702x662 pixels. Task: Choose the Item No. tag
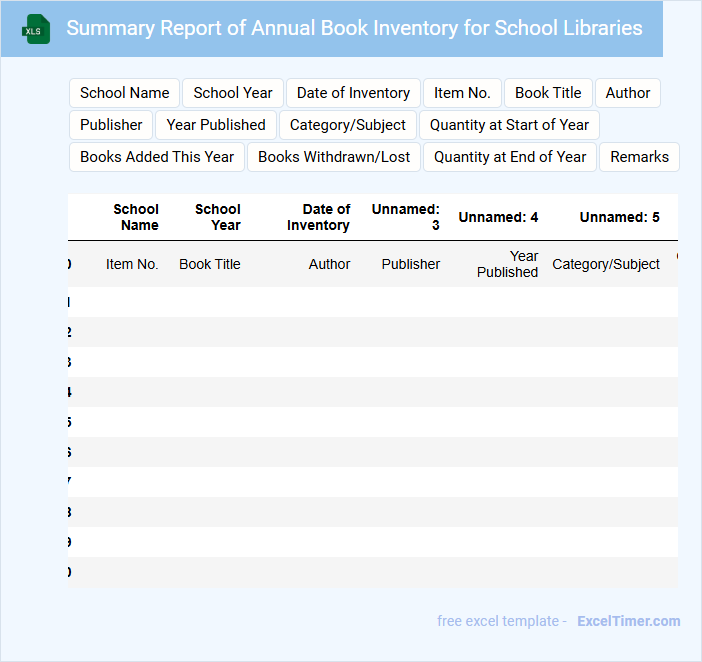(x=462, y=93)
